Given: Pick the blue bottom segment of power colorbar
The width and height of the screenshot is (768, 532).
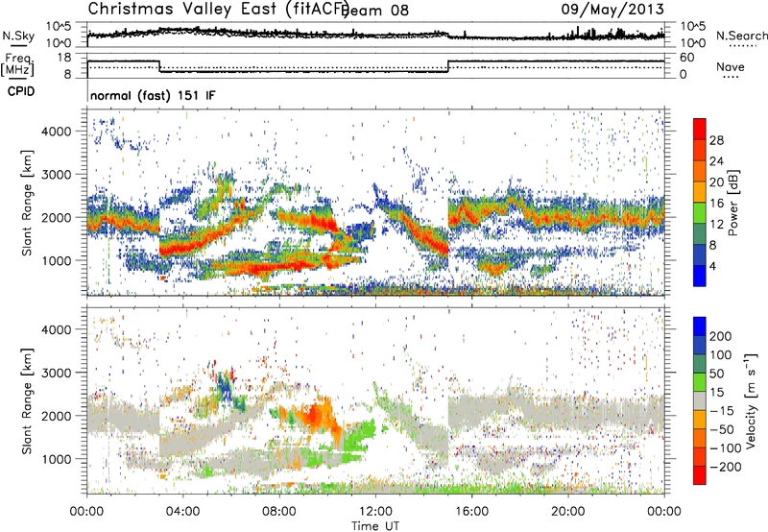Looking at the screenshot, I should coord(700,276).
